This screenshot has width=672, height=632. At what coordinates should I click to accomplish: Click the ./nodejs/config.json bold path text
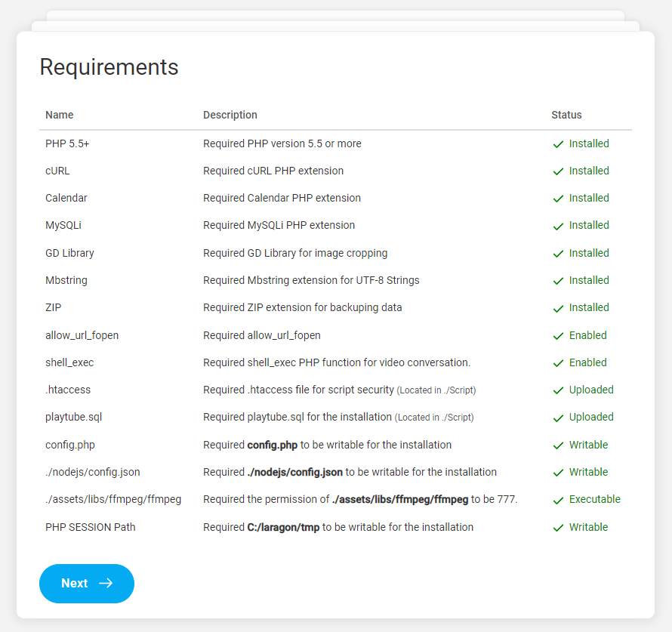pos(295,472)
